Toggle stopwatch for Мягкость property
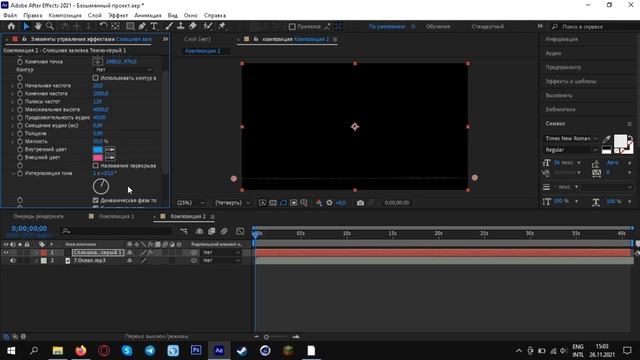640x360 pixels. coord(20,141)
